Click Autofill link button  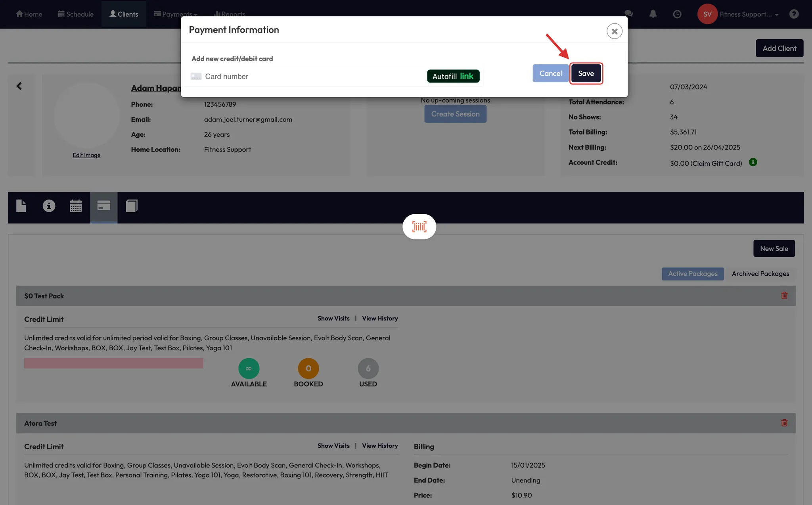(x=453, y=76)
